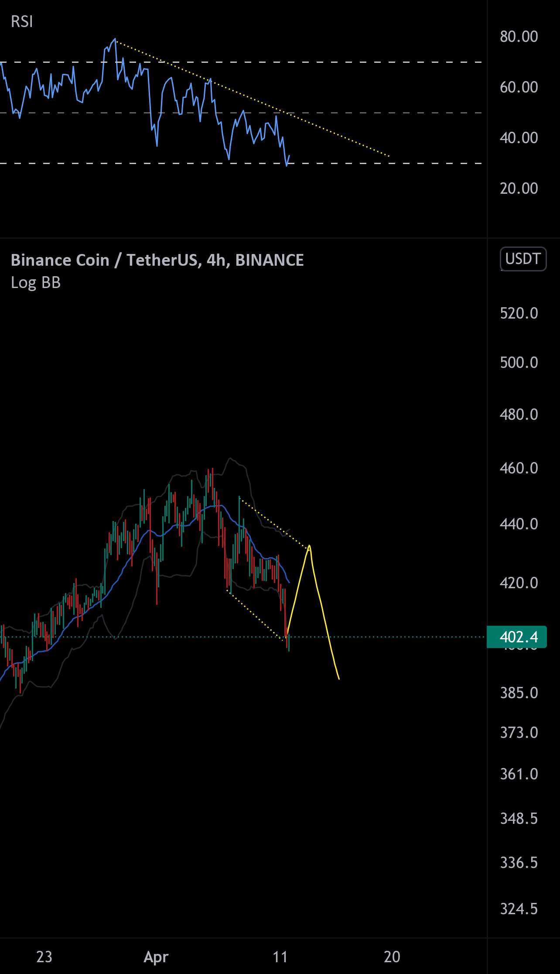This screenshot has width=560, height=974.
Task: Click the USDT currency button
Action: (x=523, y=259)
